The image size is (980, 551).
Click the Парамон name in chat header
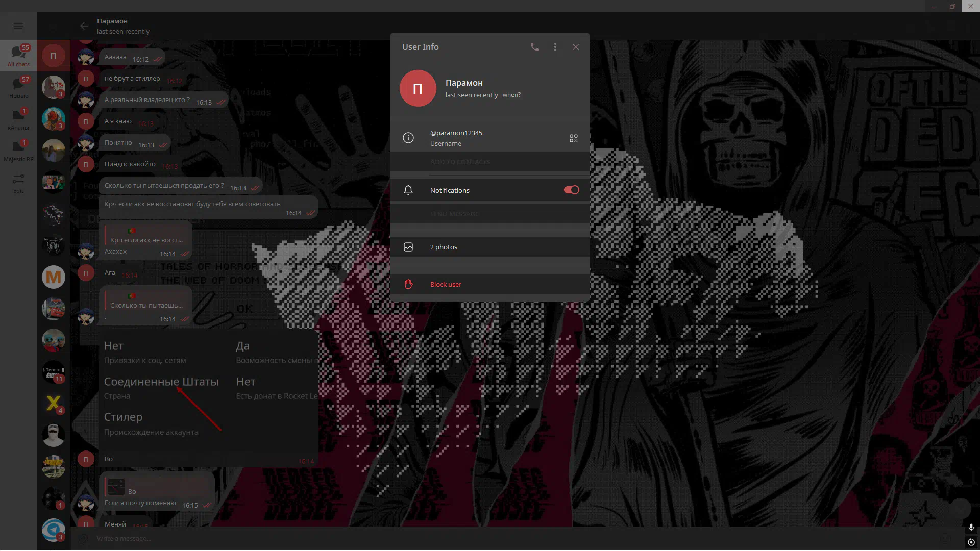(x=112, y=21)
